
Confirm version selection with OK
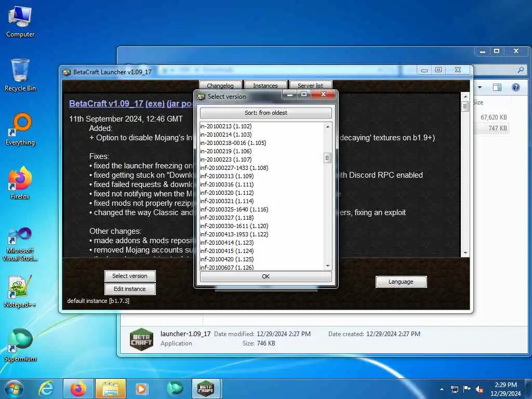(x=266, y=276)
